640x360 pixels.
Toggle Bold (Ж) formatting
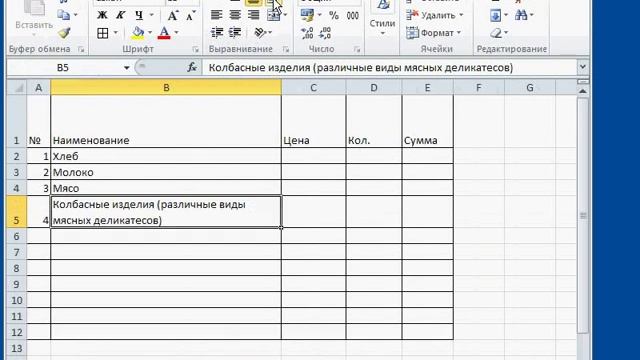pos(102,16)
